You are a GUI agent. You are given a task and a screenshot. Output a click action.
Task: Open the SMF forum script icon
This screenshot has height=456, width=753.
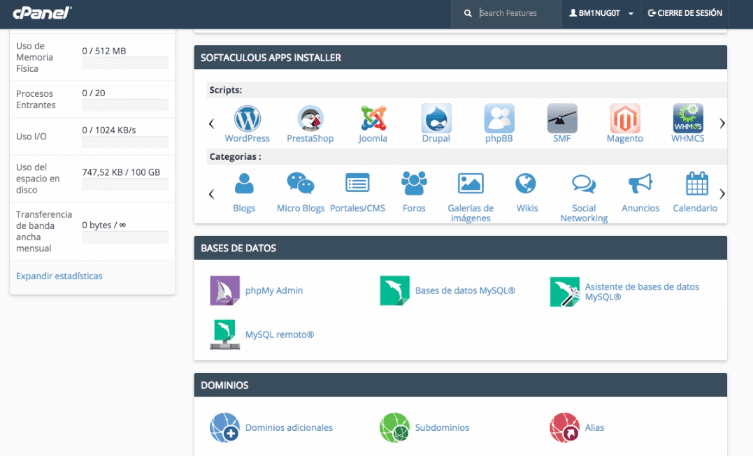(562, 119)
